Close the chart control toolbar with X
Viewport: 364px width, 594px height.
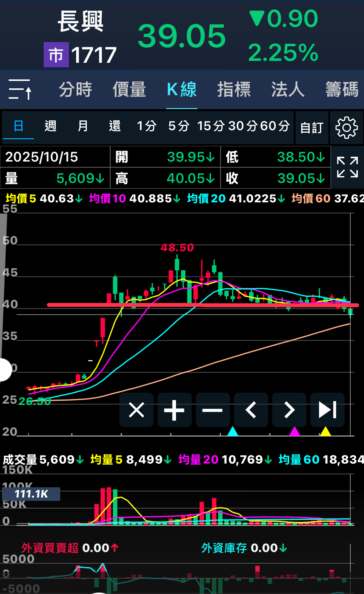[137, 410]
